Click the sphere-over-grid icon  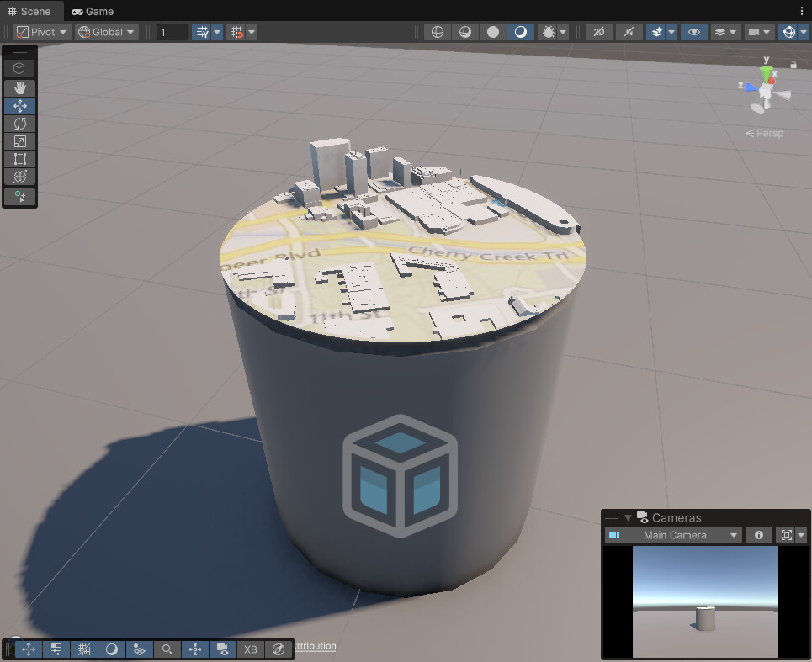[140, 649]
